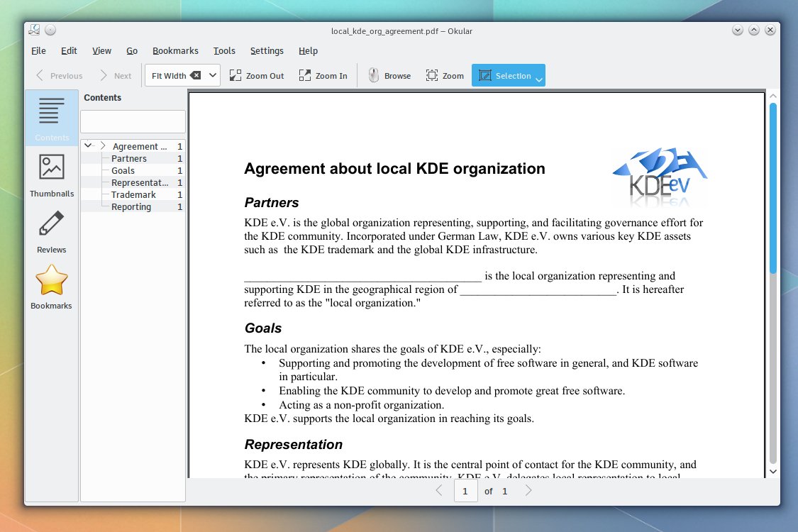The image size is (798, 532).
Task: Select Reporting in contents tree
Action: [133, 206]
